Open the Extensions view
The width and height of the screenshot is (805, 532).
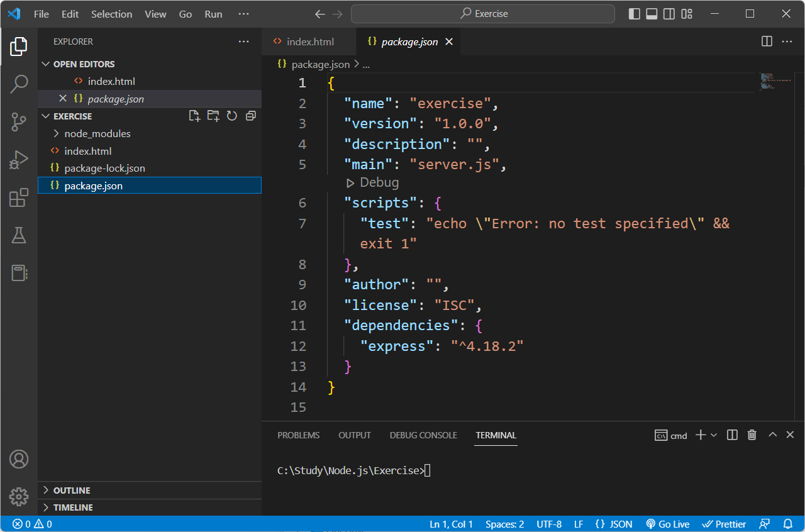(19, 197)
